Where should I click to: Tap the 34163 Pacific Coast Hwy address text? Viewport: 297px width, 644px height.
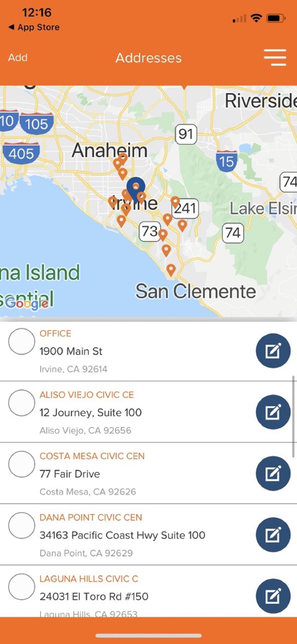122,535
